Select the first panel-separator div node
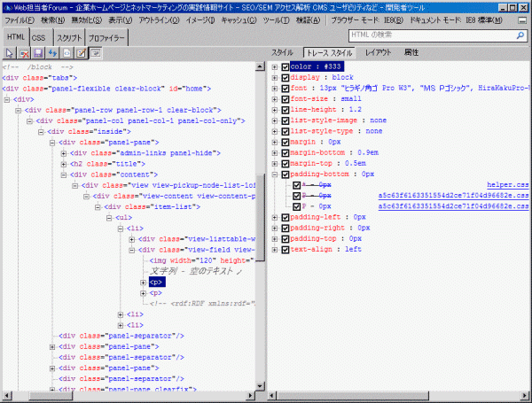This screenshot has width=532, height=403. coord(121,336)
